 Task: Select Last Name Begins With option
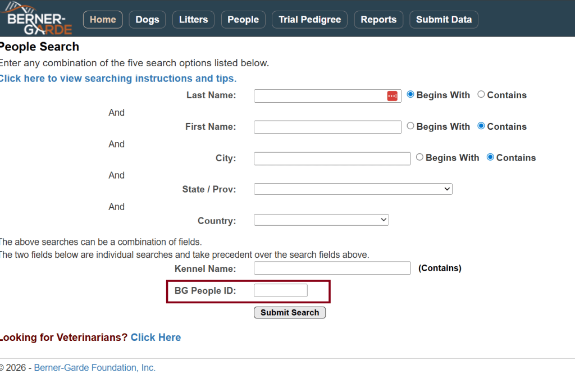click(x=410, y=95)
